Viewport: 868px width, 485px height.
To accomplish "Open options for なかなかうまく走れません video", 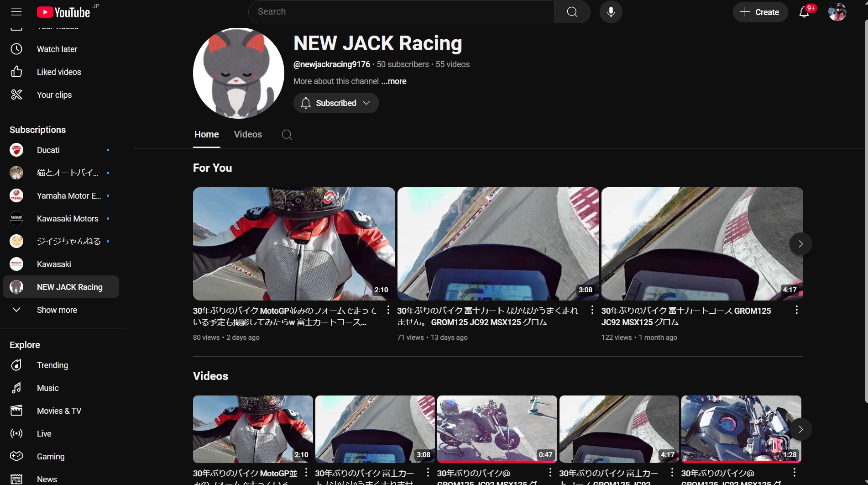I will [592, 310].
